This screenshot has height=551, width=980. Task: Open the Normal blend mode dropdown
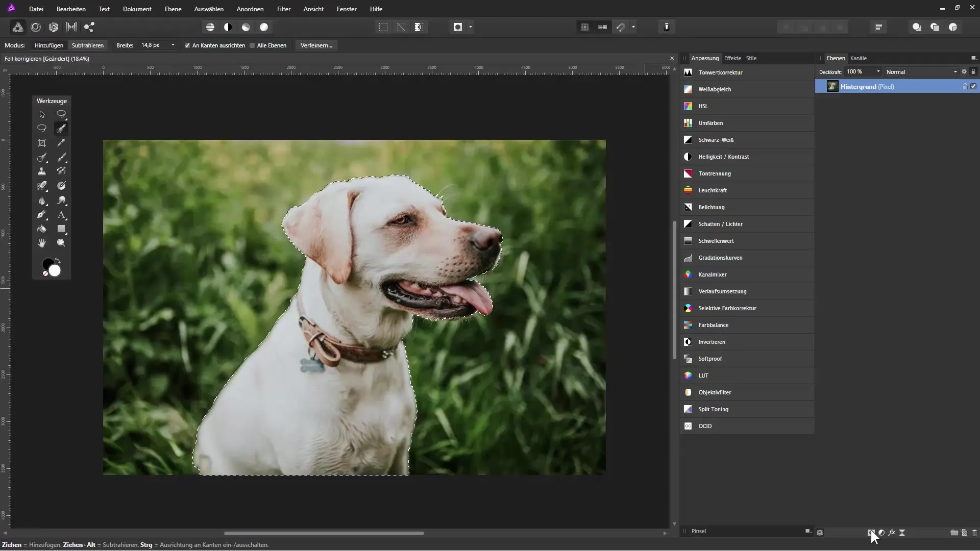click(x=922, y=72)
